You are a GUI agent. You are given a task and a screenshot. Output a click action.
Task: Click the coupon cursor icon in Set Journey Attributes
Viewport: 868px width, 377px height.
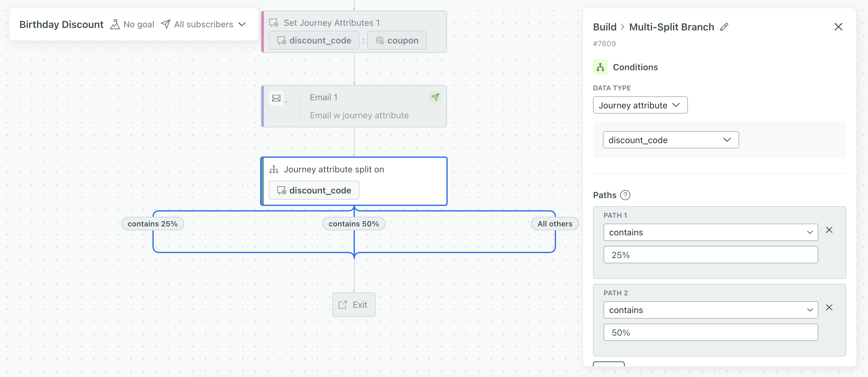pos(380,40)
